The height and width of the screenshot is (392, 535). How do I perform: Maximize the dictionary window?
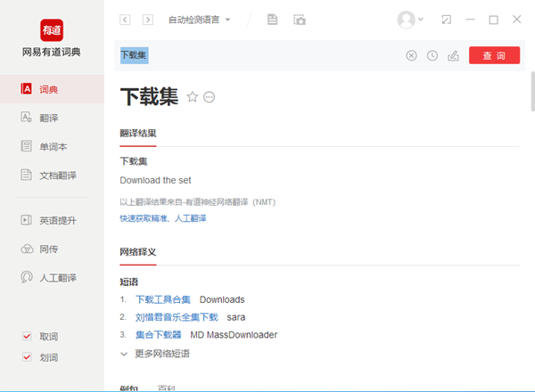493,20
